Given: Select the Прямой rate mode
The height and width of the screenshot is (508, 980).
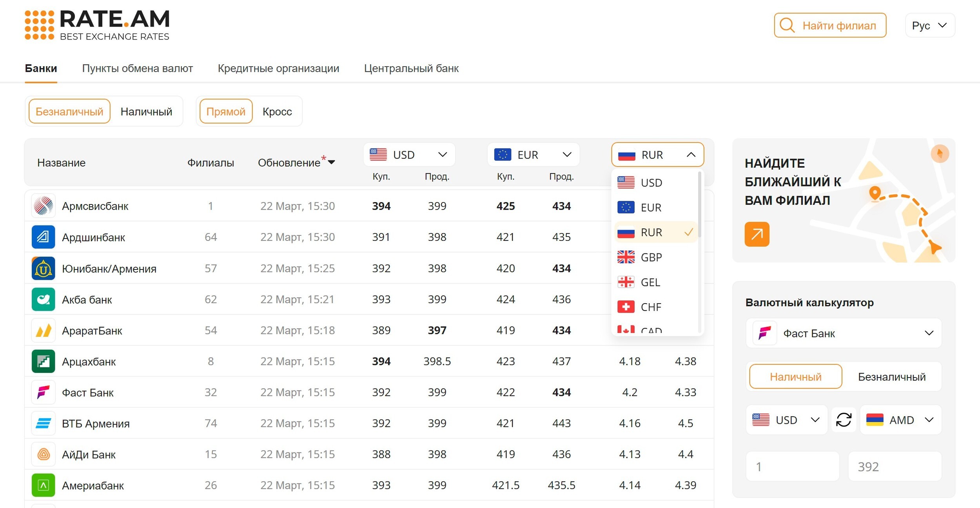Looking at the screenshot, I should (226, 112).
